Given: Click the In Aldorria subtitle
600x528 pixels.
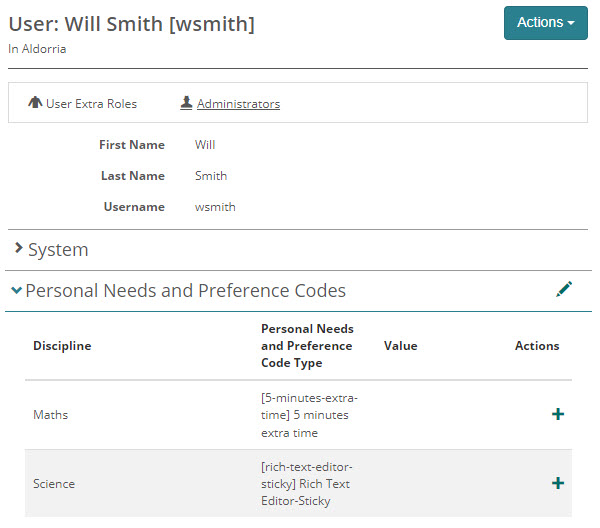Looking at the screenshot, I should point(37,49).
